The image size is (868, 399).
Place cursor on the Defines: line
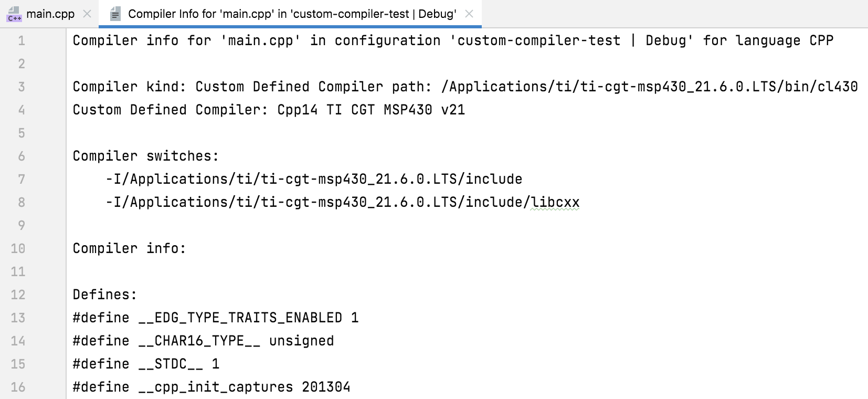tap(104, 295)
